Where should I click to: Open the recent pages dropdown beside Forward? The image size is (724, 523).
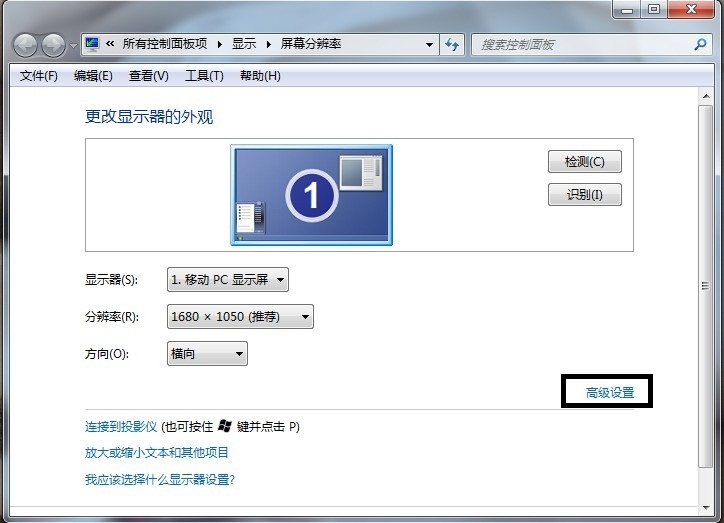pyautogui.click(x=73, y=46)
